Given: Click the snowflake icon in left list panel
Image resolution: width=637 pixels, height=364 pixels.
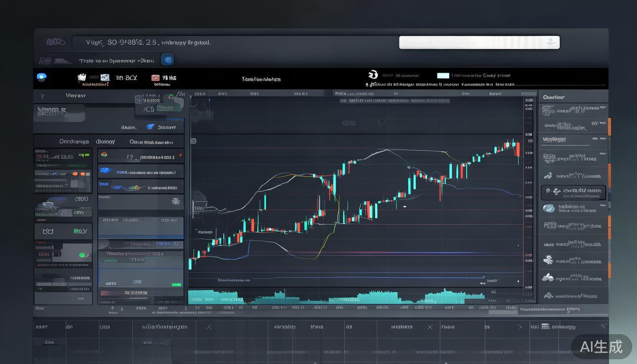Looking at the screenshot, I should pyautogui.click(x=176, y=201).
